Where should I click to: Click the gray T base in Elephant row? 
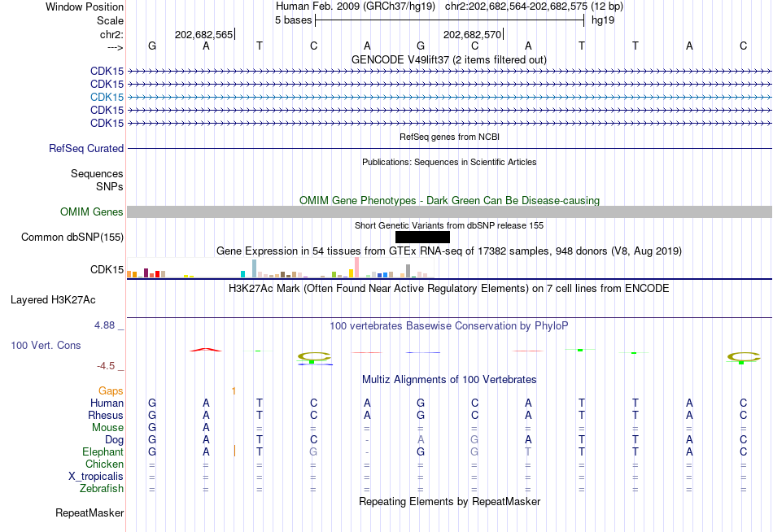(x=528, y=451)
